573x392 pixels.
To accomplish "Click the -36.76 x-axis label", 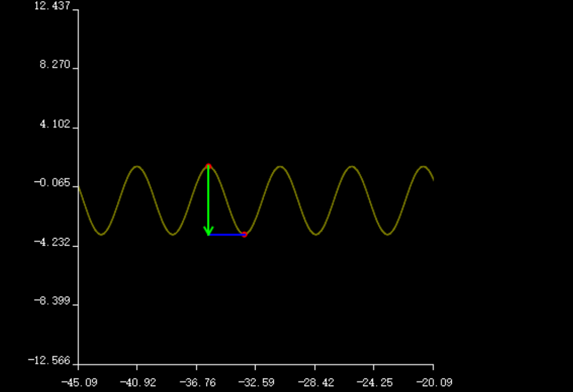I will click(197, 382).
